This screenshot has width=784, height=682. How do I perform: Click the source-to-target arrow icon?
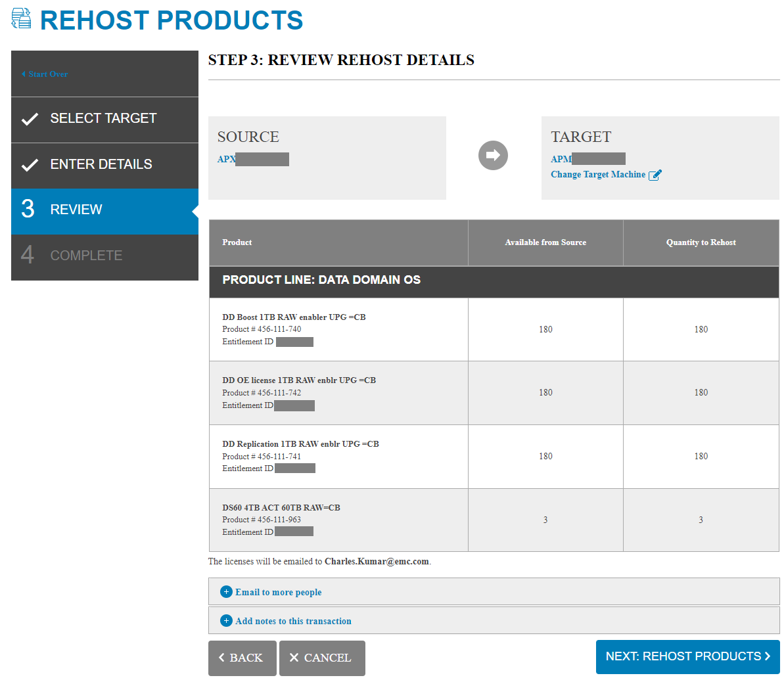pos(493,156)
